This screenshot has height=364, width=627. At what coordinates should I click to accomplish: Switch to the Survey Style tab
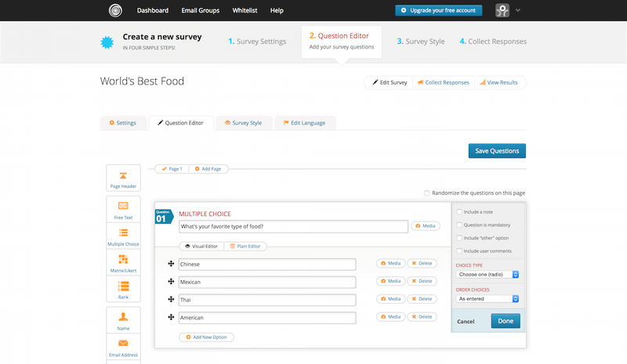tap(242, 123)
